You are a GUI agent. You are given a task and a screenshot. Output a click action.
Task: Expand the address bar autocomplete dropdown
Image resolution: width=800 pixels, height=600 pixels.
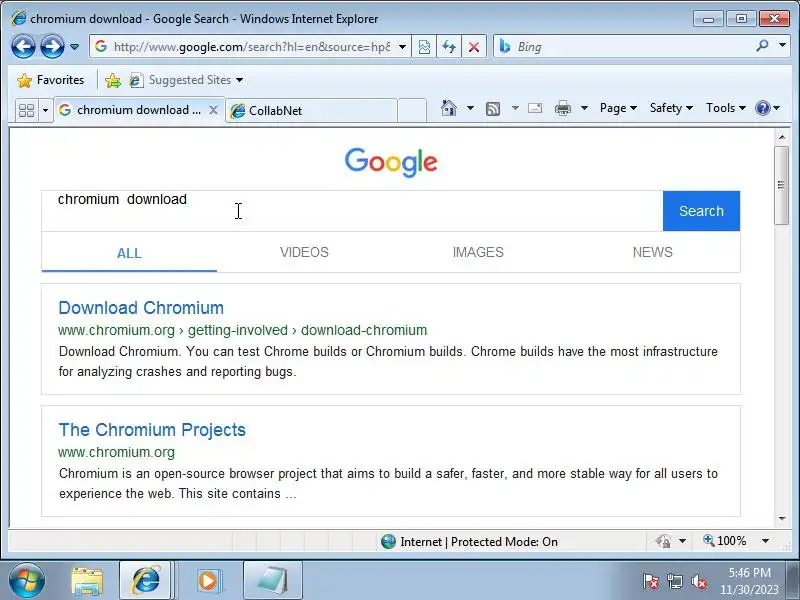403,47
